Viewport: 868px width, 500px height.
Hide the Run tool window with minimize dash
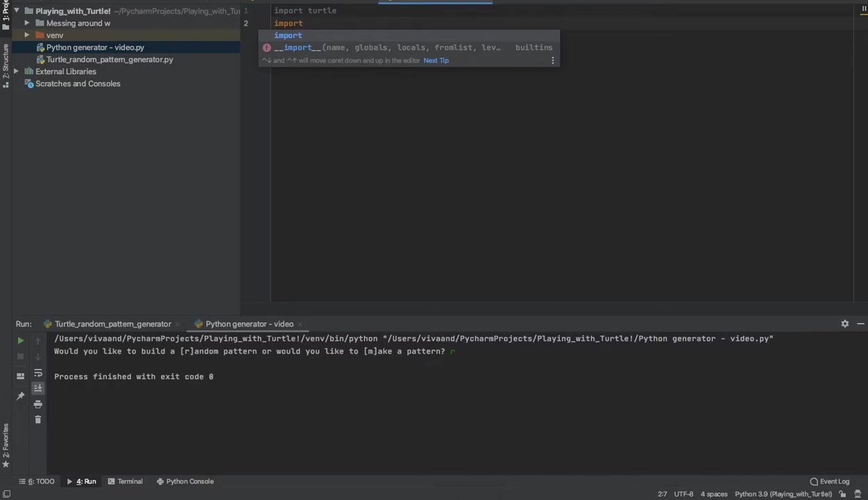click(860, 324)
